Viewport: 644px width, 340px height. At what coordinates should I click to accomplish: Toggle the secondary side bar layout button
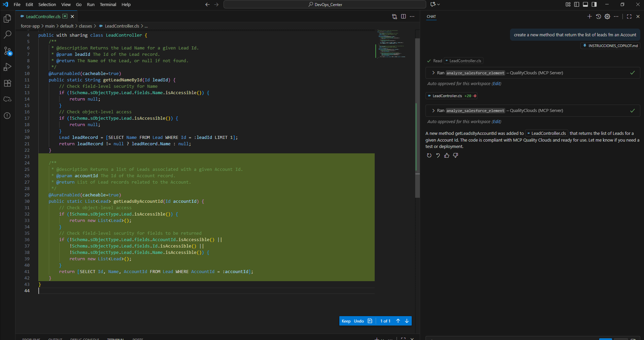click(x=594, y=4)
